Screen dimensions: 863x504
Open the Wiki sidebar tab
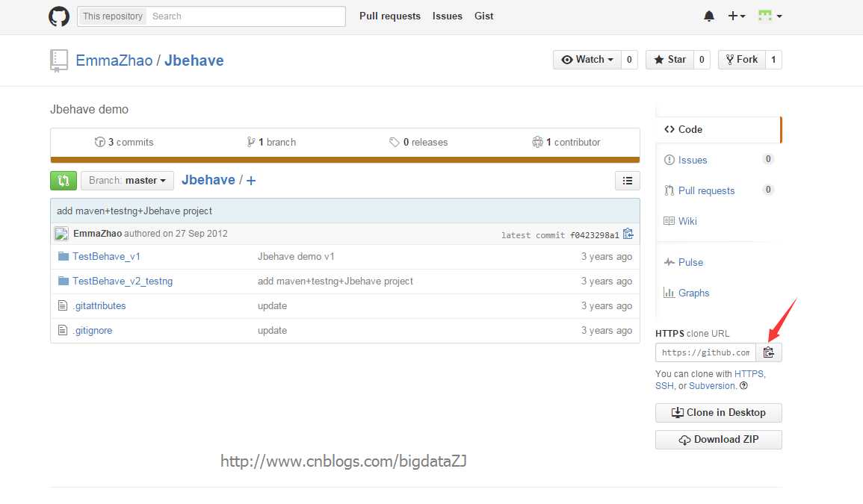point(718,221)
